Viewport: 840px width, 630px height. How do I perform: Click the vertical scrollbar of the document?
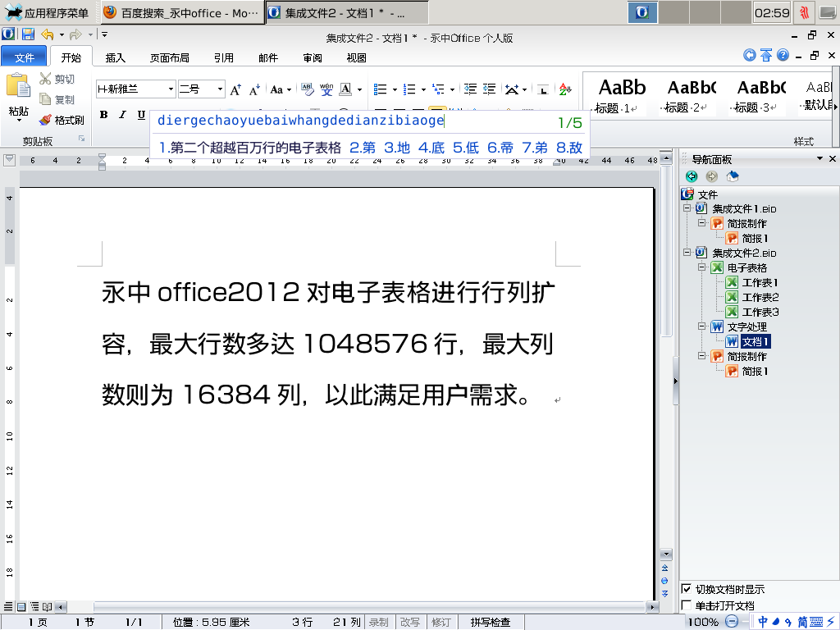click(666, 356)
